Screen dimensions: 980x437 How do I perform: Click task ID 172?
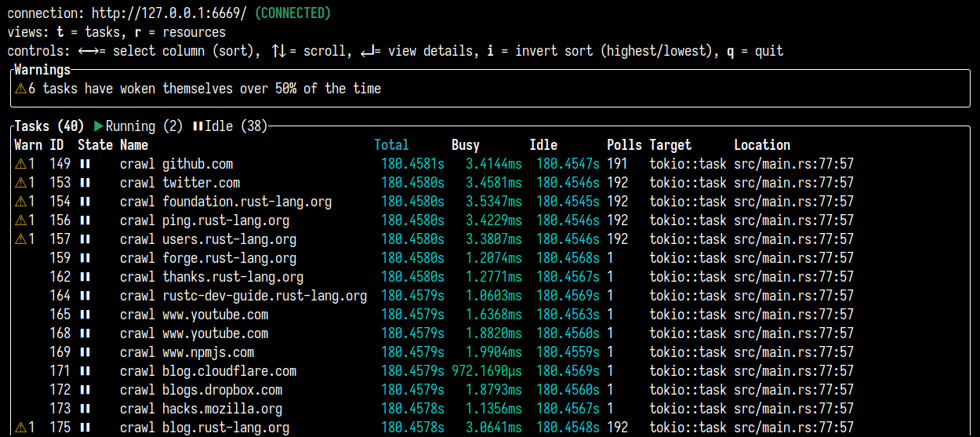60,390
